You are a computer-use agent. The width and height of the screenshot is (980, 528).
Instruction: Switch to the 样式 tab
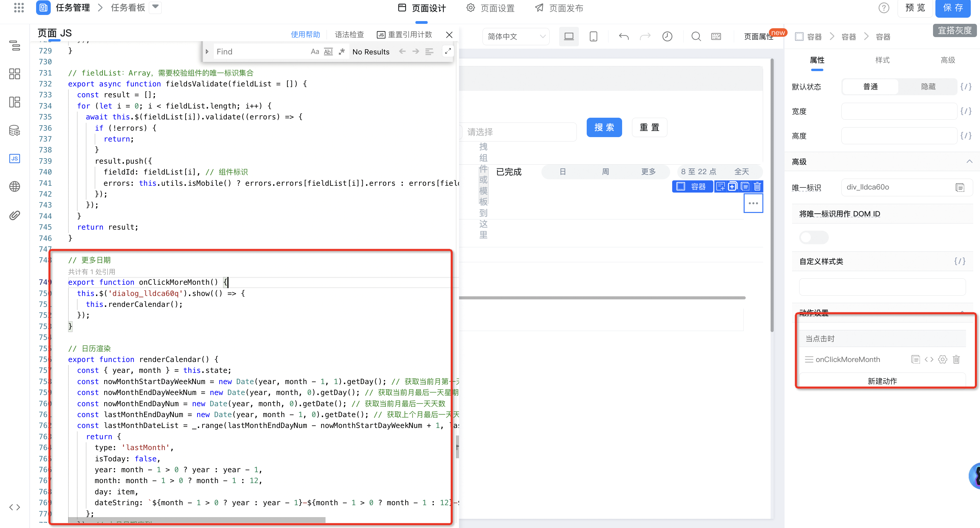(882, 60)
